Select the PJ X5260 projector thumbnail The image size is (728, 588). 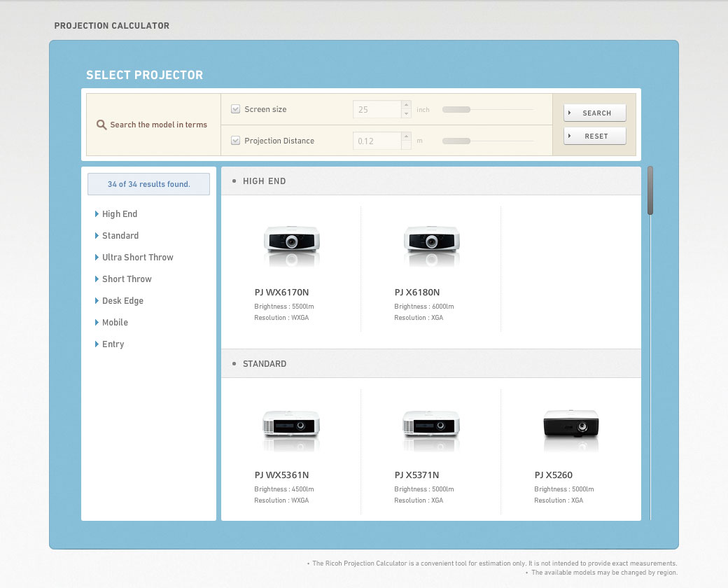point(571,426)
